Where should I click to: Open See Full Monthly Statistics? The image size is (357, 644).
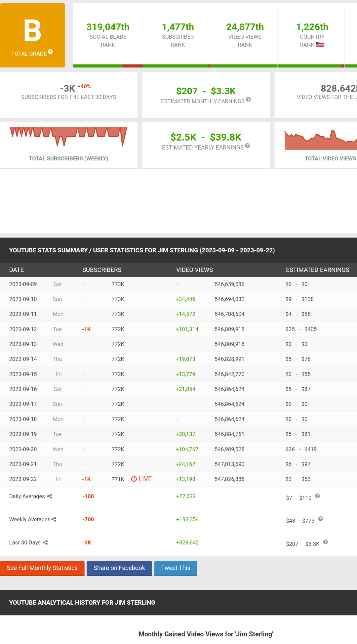pyautogui.click(x=42, y=568)
